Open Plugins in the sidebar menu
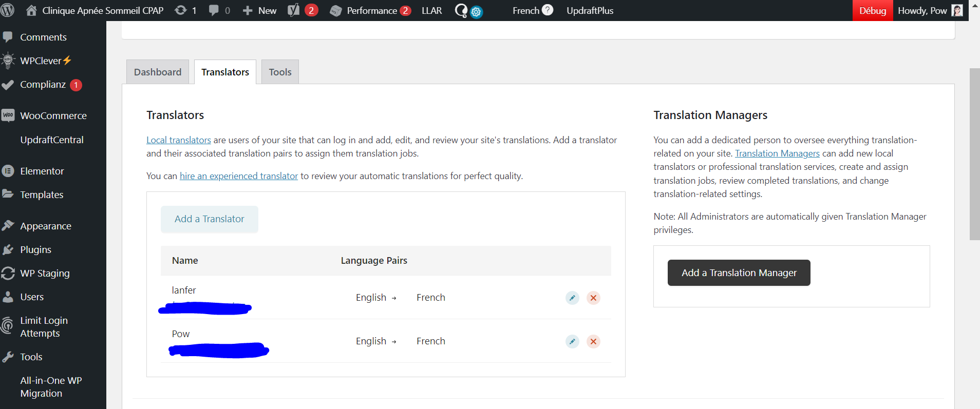 click(x=35, y=249)
